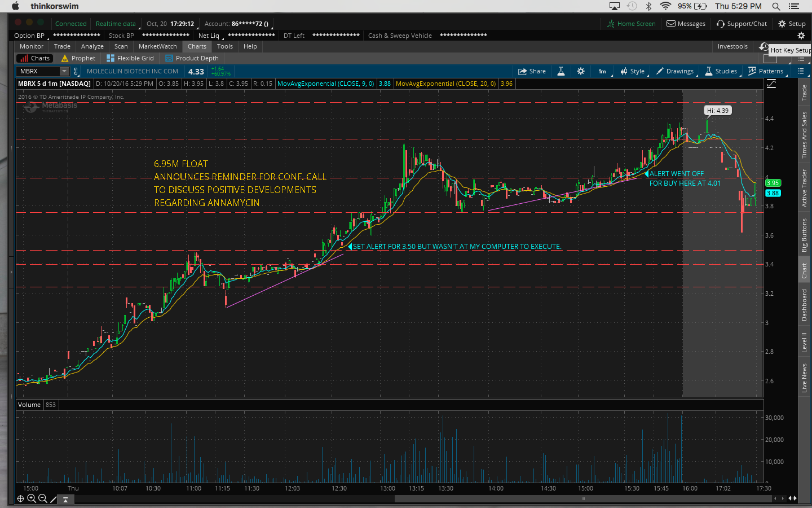Screen dimensions: 812x508
Task: Toggle the Live News side panel
Action: (x=804, y=378)
